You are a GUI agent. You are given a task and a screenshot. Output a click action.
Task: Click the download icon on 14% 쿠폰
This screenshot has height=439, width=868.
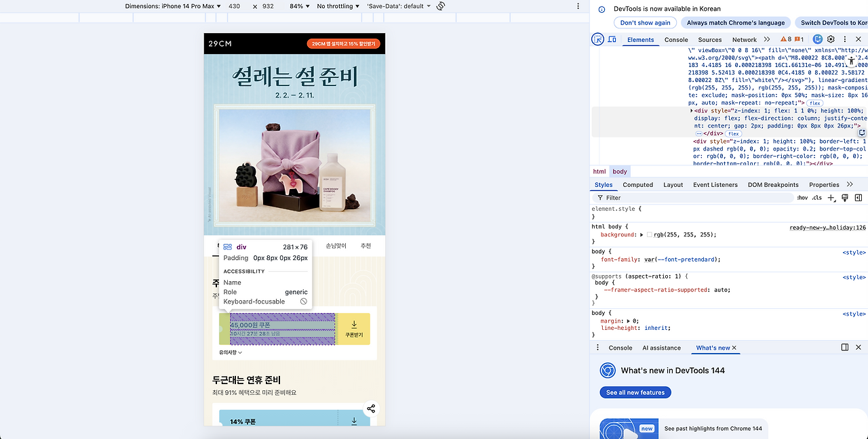tap(354, 421)
